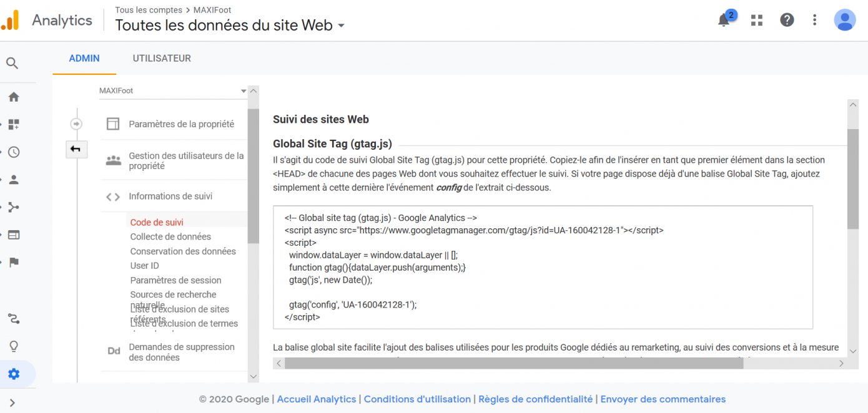868x413 pixels.
Task: Click the Dd icon for Demandes de suppression
Action: click(x=114, y=351)
